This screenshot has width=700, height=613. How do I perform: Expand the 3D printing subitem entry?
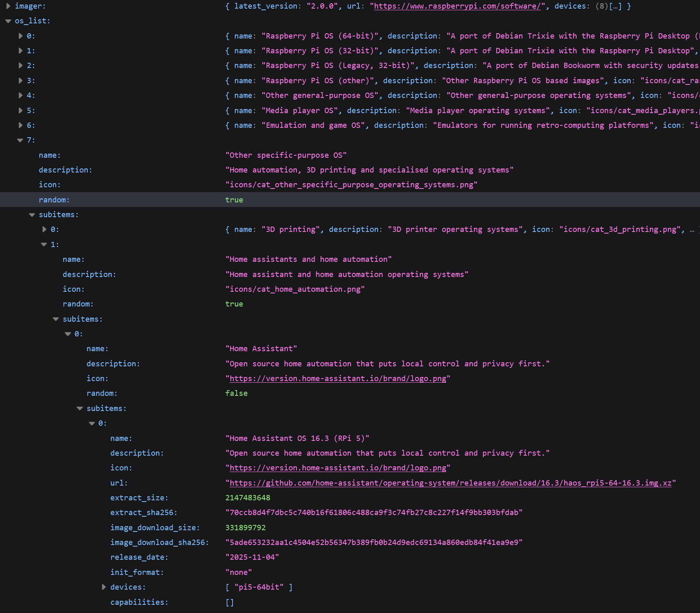(44, 229)
